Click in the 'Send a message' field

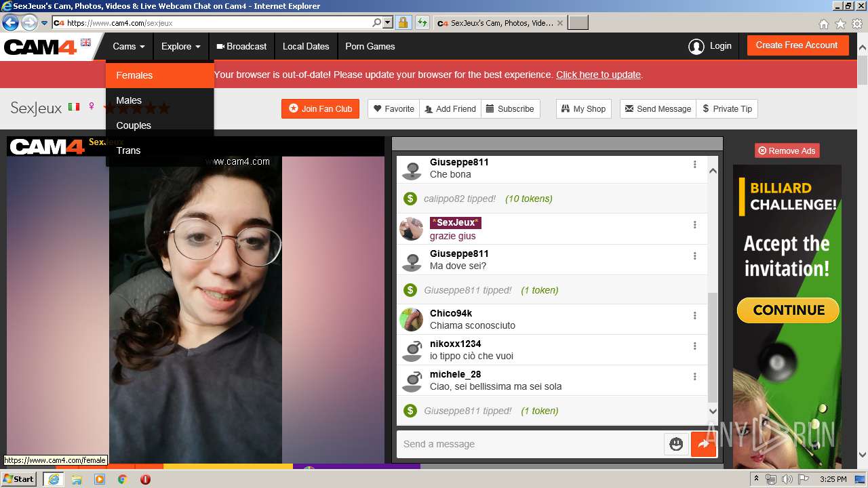pyautogui.click(x=530, y=444)
